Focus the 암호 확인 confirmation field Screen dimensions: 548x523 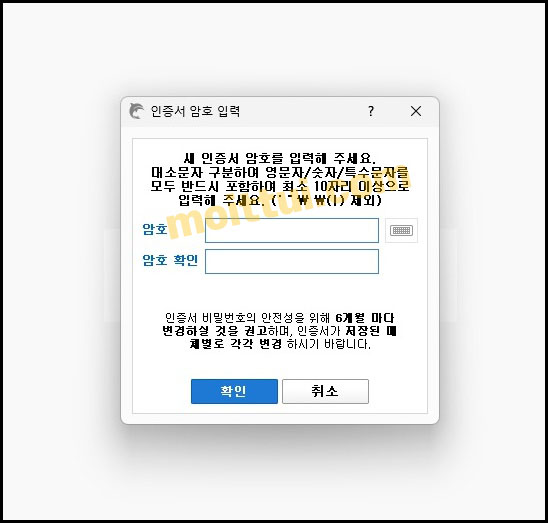(292, 261)
